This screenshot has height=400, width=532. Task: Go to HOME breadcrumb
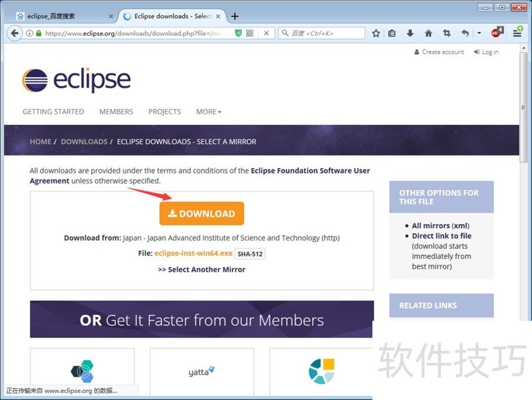click(41, 142)
